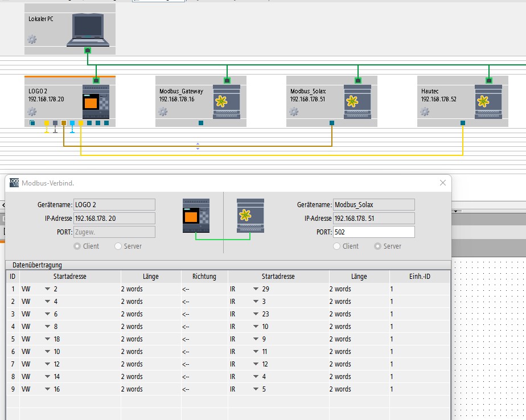Click the direction arrow in row 5
Screen dimensions: 526x420
[x=186, y=339]
